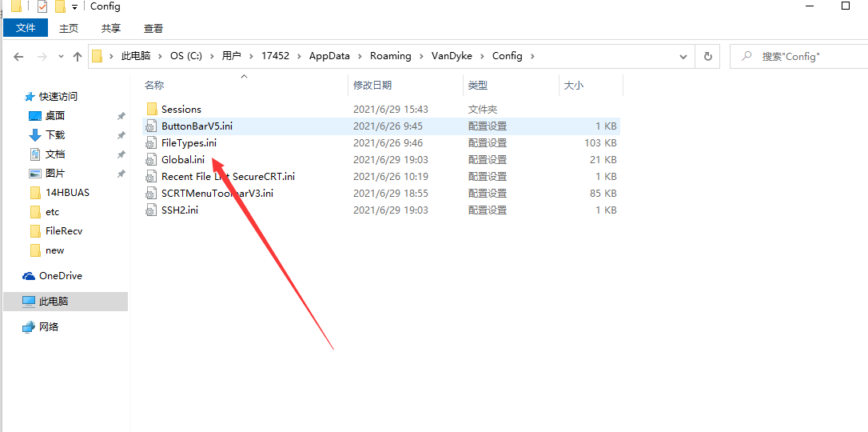This screenshot has height=432, width=868.
Task: Select the FileTypes.ini file icon
Action: click(151, 143)
